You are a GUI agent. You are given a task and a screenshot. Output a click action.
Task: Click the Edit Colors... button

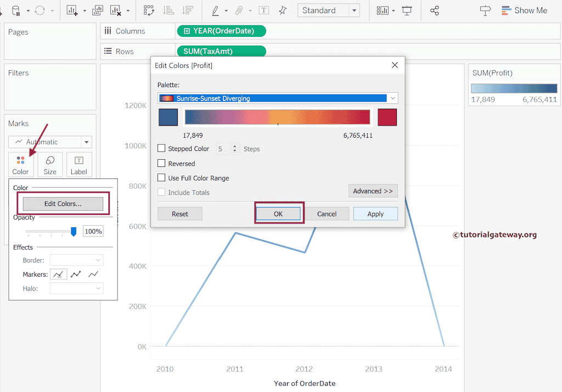tap(63, 204)
